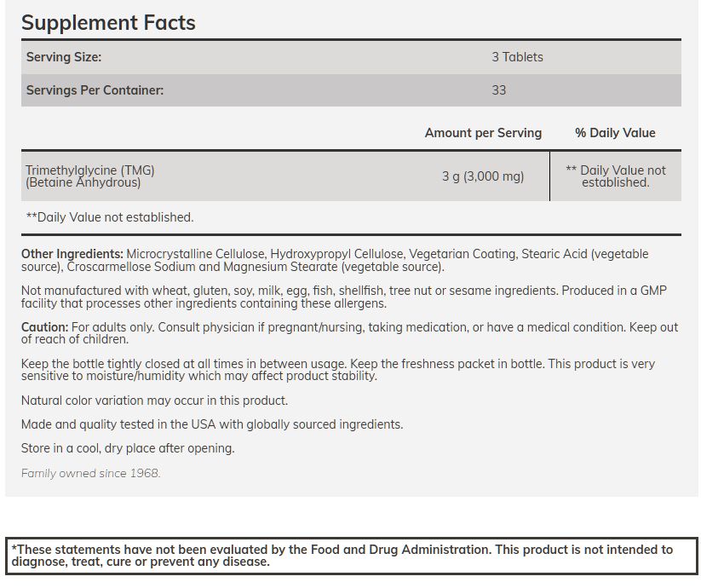Select the Serving Size label
Image resolution: width=701 pixels, height=588 pixels.
click(64, 57)
